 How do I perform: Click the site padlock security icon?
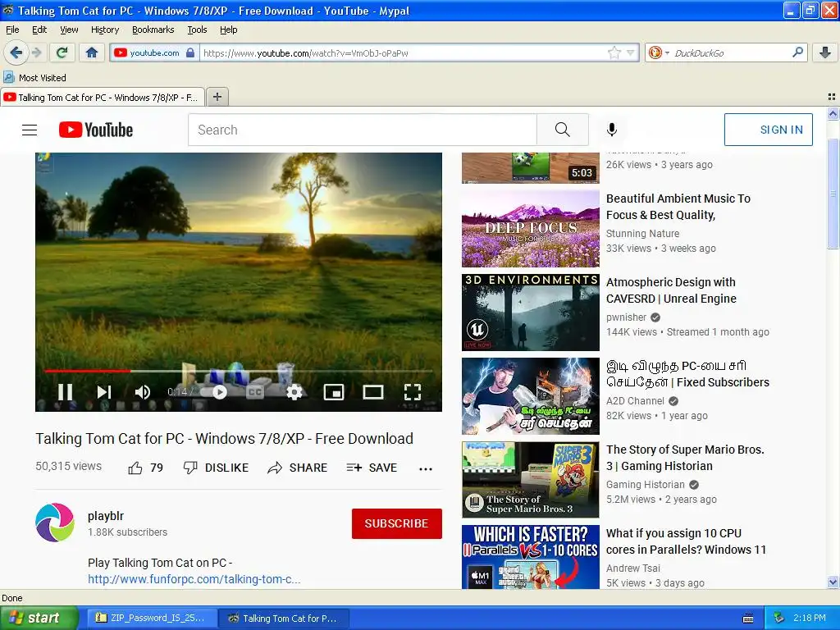pos(190,52)
